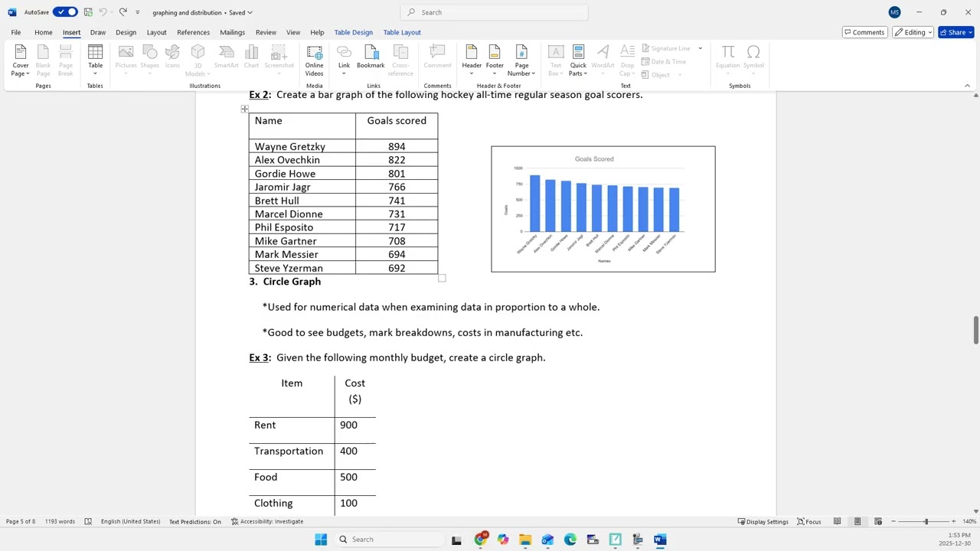
Task: Click the Redo icon in title bar
Action: (122, 12)
